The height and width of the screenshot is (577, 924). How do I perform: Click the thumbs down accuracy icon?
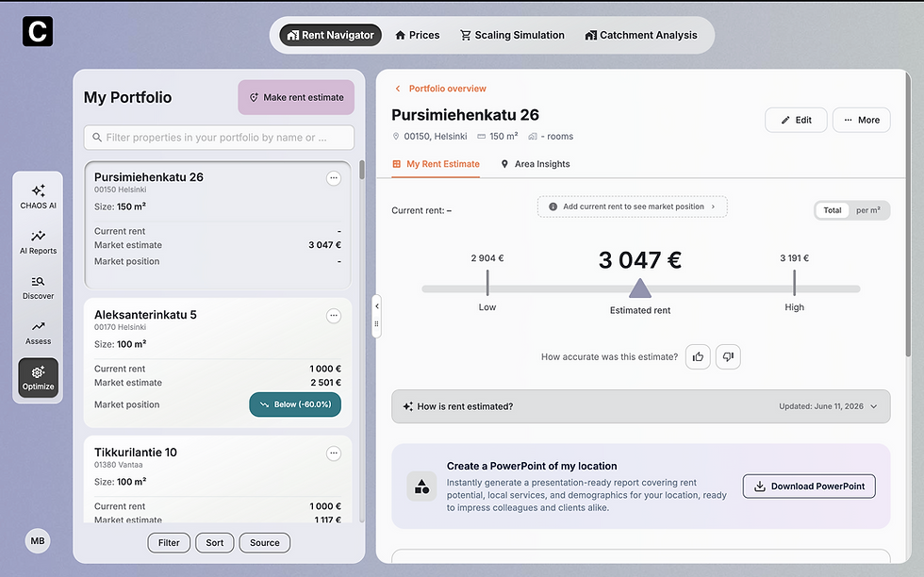(728, 356)
